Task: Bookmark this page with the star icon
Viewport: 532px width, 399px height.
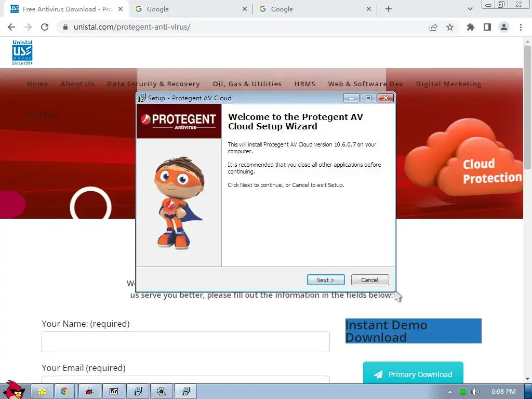Action: [x=450, y=27]
